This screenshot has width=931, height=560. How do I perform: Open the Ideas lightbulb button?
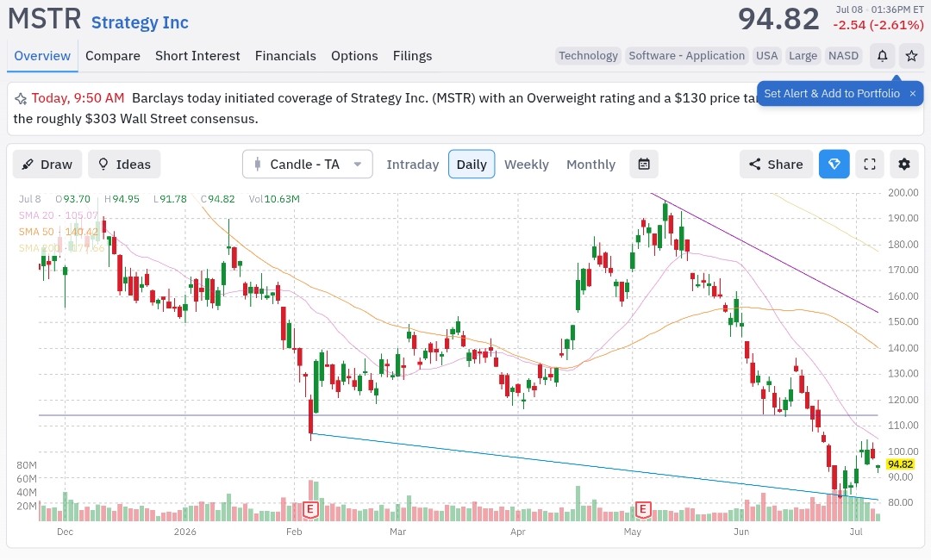[x=124, y=165]
